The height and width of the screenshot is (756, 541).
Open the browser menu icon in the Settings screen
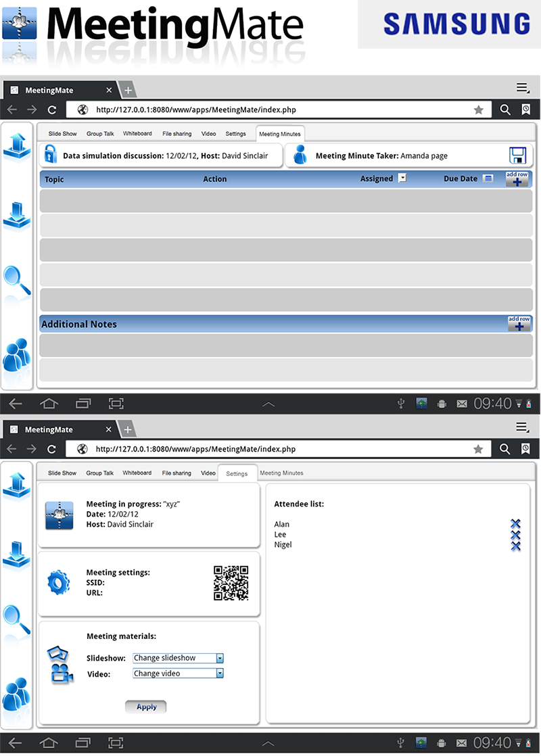523,427
